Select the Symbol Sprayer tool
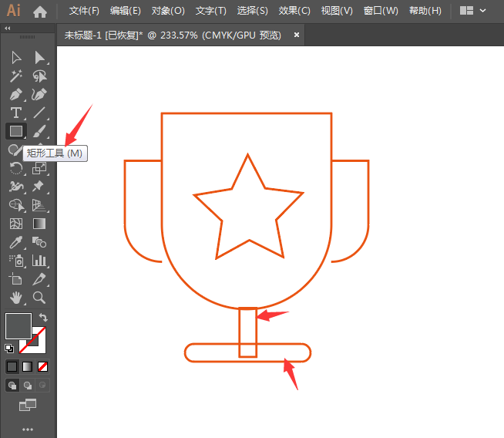 (17, 261)
